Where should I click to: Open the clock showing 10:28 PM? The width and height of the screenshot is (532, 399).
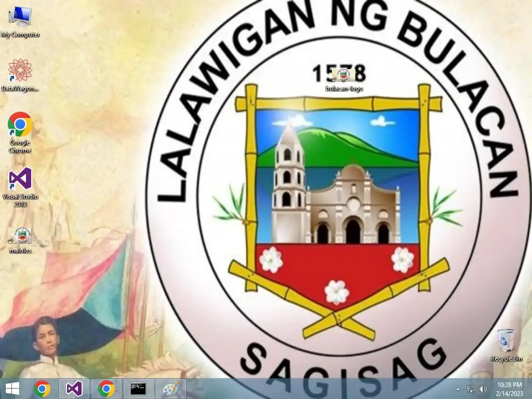click(x=510, y=389)
